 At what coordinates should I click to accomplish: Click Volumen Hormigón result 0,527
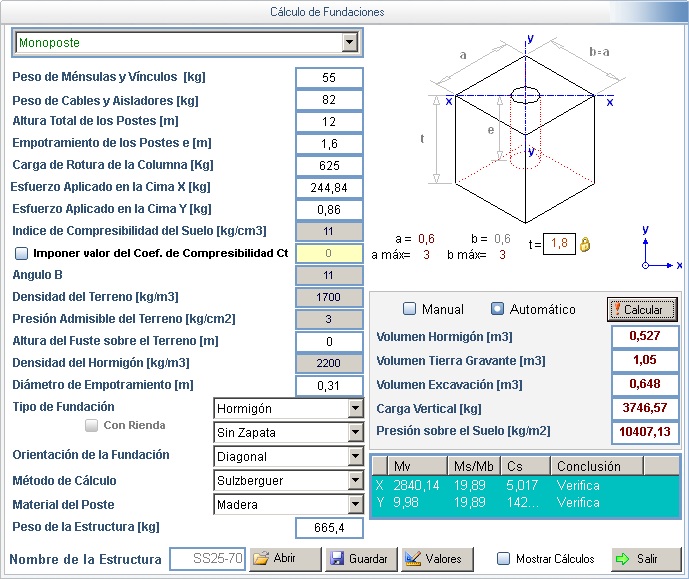[645, 336]
